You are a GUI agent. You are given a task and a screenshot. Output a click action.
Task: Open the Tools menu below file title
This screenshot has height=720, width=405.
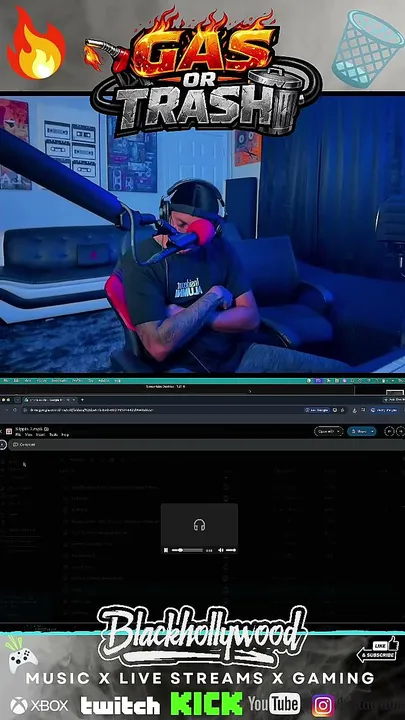tap(53, 434)
